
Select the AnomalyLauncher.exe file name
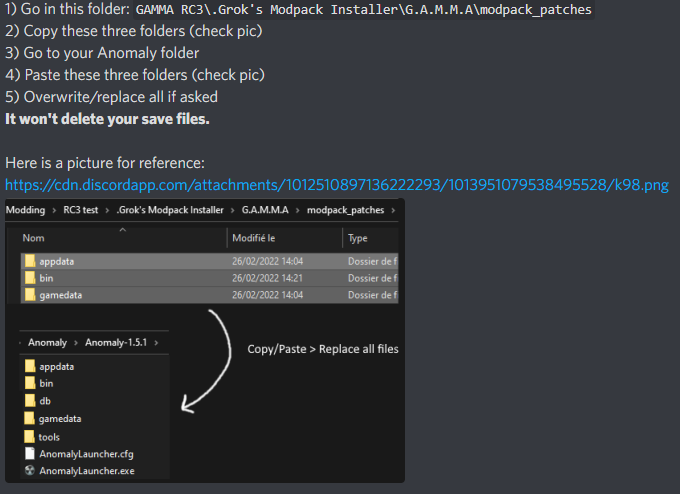(87, 471)
